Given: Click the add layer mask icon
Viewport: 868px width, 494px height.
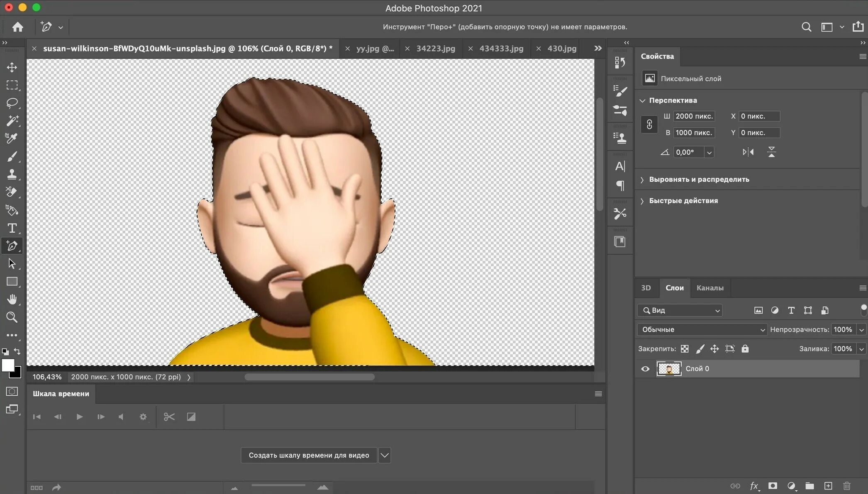Looking at the screenshot, I should [x=773, y=486].
